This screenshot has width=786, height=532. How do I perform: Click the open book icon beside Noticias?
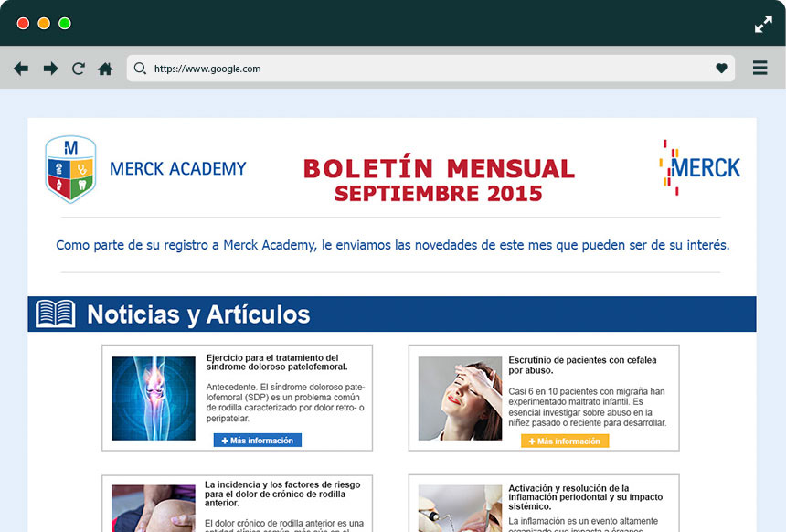56,314
